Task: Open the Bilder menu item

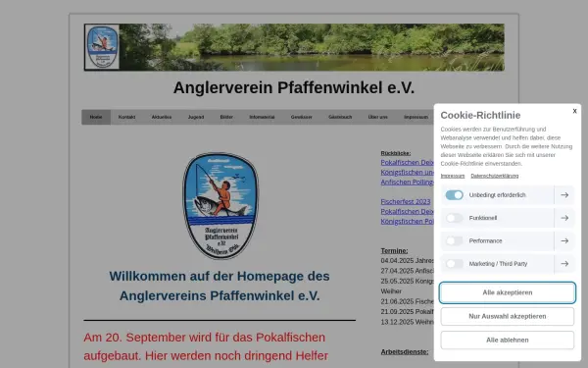Action: [x=226, y=117]
